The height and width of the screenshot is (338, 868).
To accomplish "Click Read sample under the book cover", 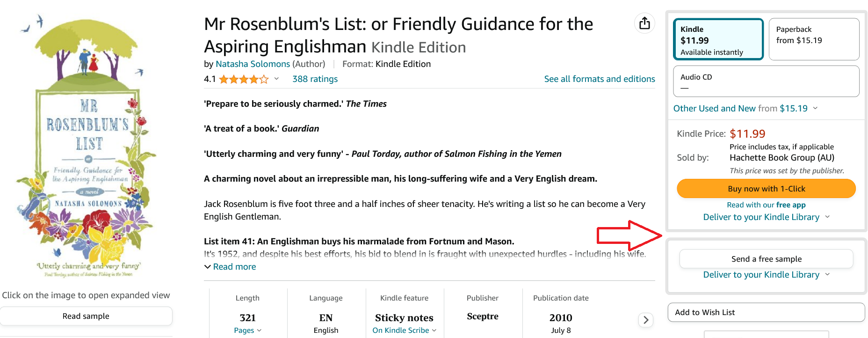I will [x=86, y=316].
